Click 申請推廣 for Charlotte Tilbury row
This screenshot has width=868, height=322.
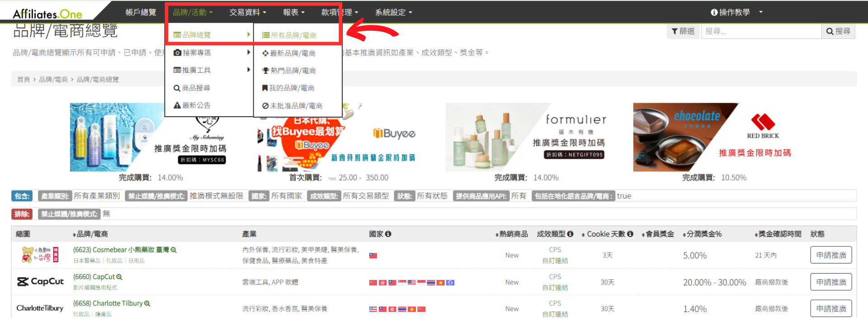click(x=831, y=308)
